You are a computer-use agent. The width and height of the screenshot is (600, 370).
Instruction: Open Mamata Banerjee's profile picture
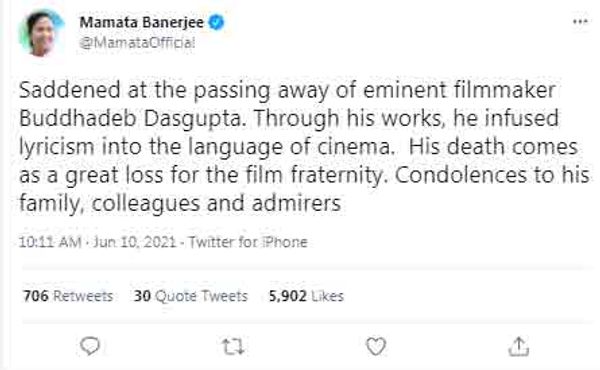click(x=41, y=33)
